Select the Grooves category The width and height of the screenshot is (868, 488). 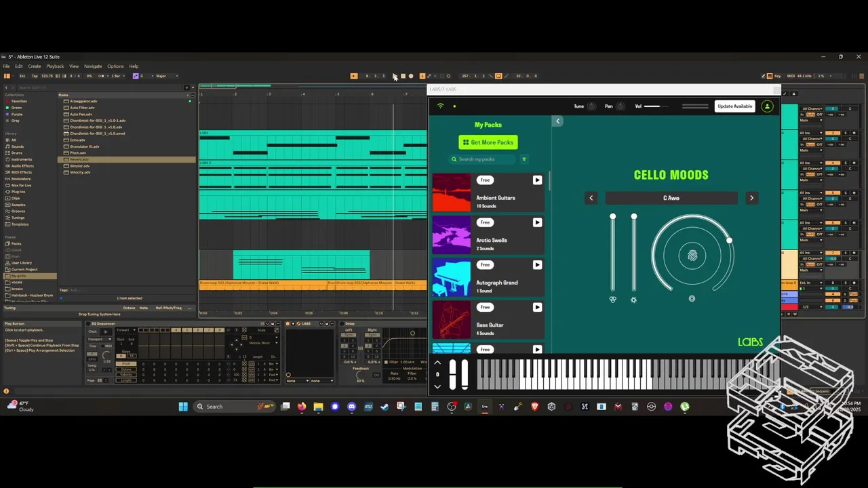(18, 211)
